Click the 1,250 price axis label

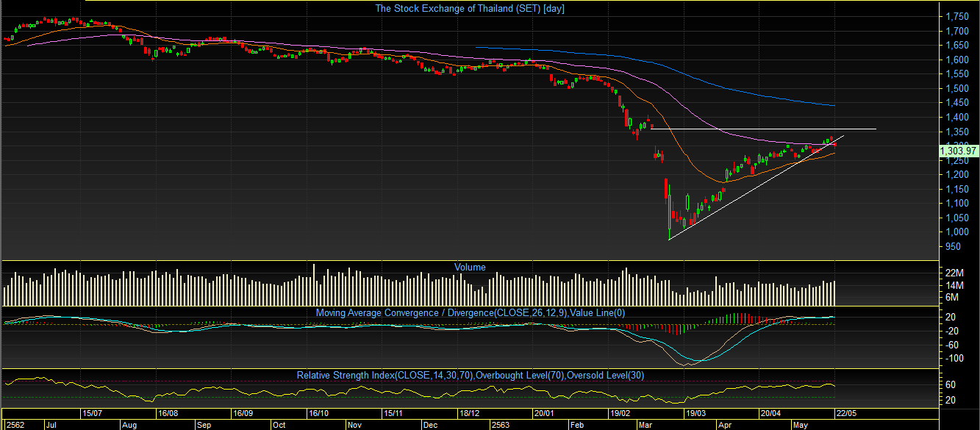[x=956, y=160]
